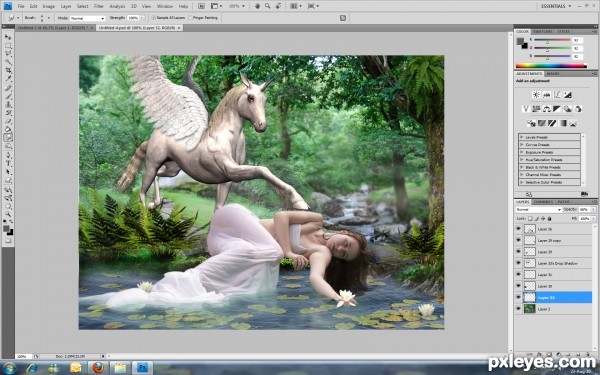Select the Crop tool

[8, 71]
